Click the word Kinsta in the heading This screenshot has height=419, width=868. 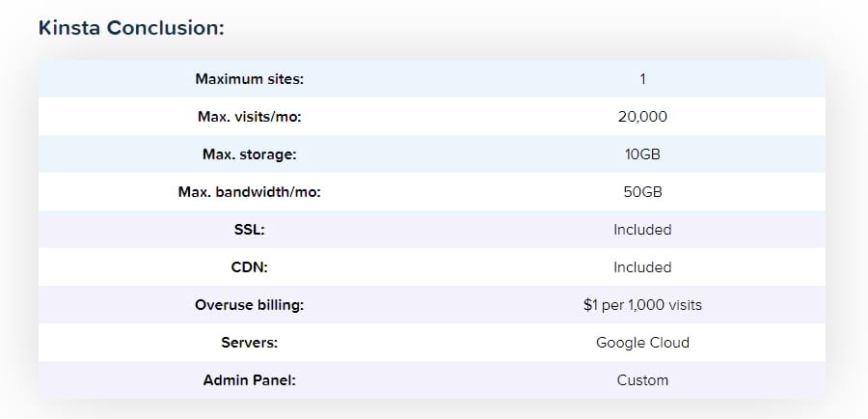69,27
